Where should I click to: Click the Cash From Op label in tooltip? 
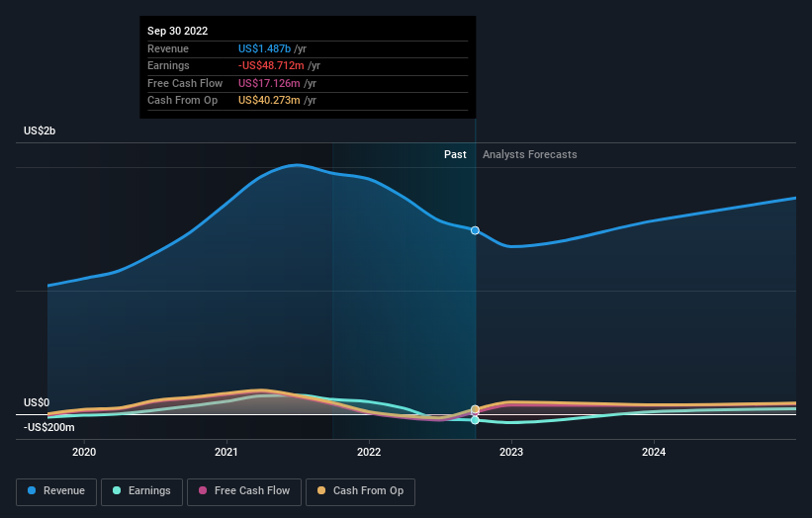[182, 101]
